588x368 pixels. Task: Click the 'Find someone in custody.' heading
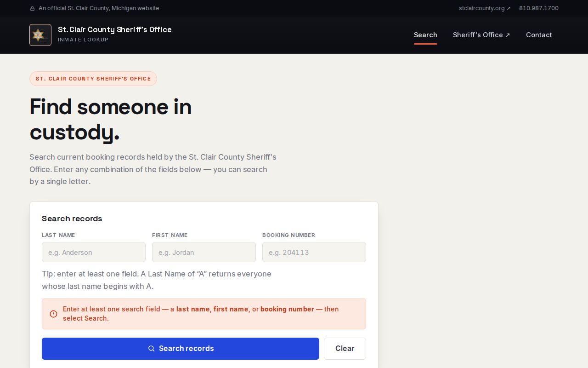pyautogui.click(x=111, y=120)
